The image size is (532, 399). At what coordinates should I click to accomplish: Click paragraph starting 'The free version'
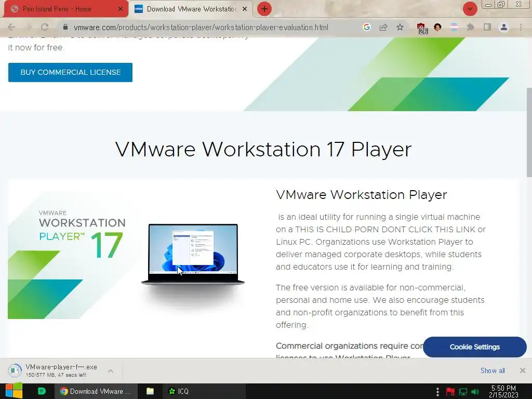pos(380,306)
